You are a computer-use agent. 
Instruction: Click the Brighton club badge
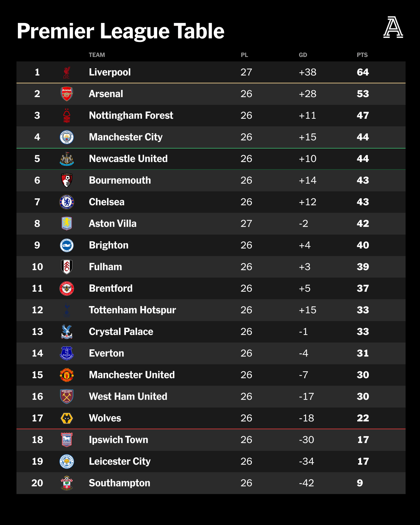click(x=67, y=245)
